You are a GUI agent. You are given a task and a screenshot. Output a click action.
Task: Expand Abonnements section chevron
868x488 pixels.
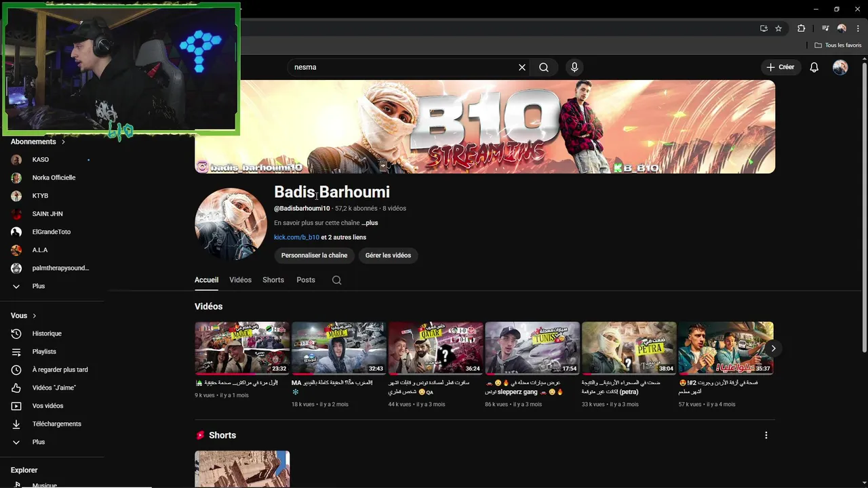tap(63, 142)
